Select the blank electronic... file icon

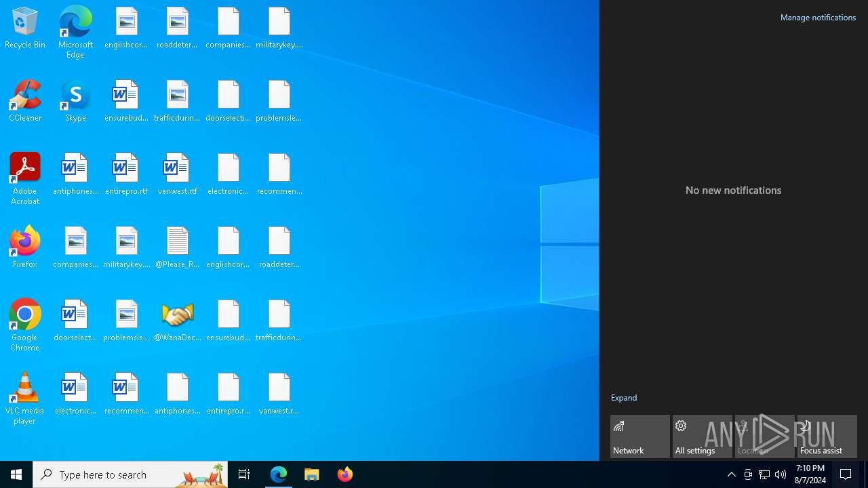[x=229, y=175]
